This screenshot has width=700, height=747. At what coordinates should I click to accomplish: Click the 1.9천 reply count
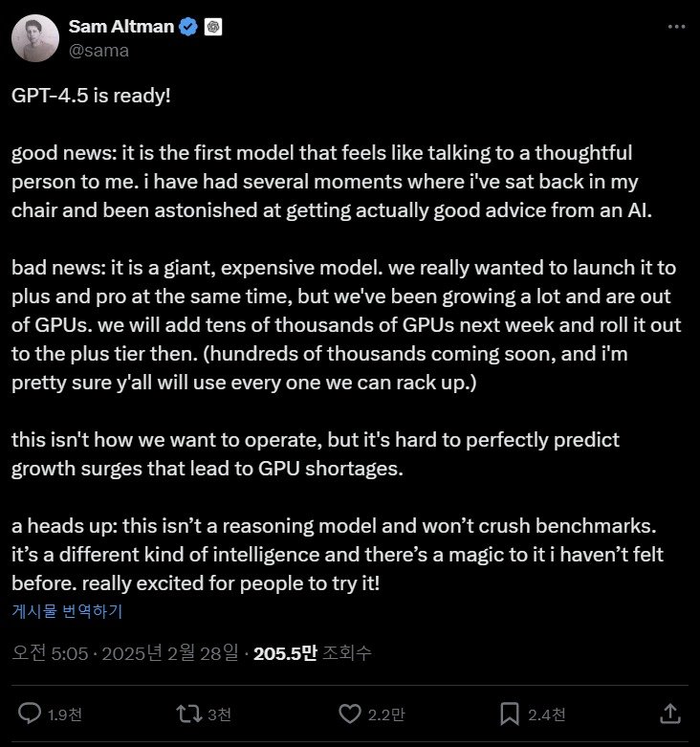pos(63,714)
